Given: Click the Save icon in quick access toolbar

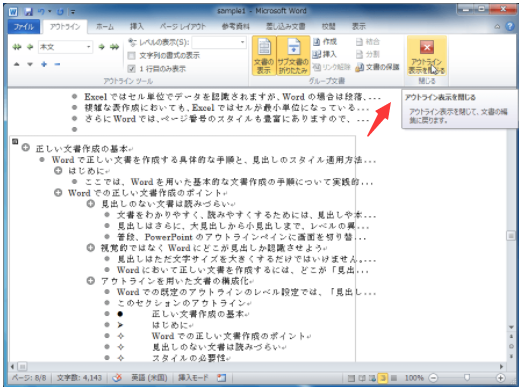Looking at the screenshot, I should pos(29,12).
